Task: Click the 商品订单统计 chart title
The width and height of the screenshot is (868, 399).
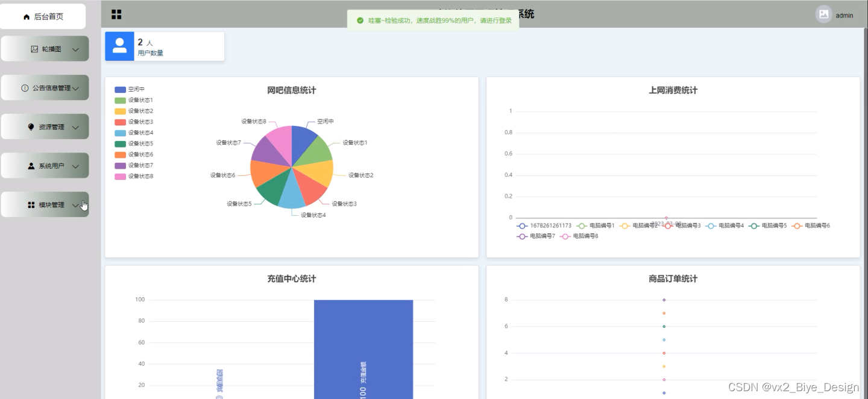Action: tap(673, 279)
